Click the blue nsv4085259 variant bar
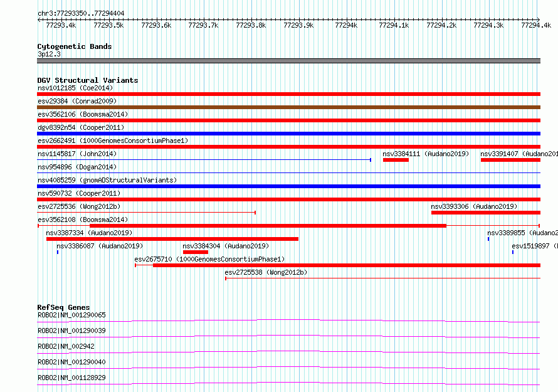Image resolution: width=558 pixels, height=392 pixels. click(x=288, y=186)
